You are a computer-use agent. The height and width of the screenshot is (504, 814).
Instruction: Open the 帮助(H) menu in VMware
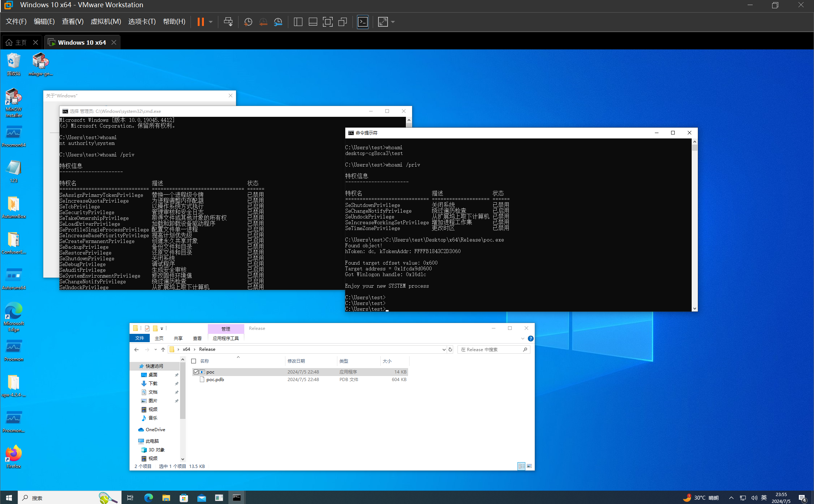tap(174, 22)
